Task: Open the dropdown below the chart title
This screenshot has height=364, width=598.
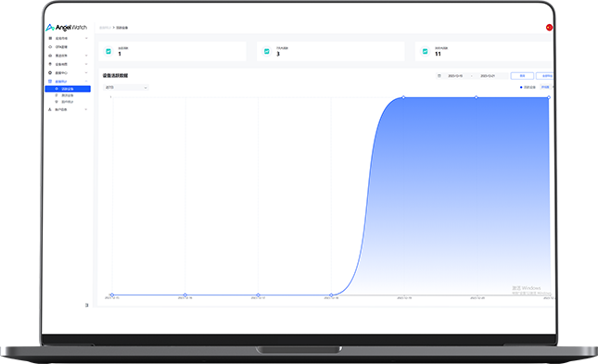Action: 126,88
